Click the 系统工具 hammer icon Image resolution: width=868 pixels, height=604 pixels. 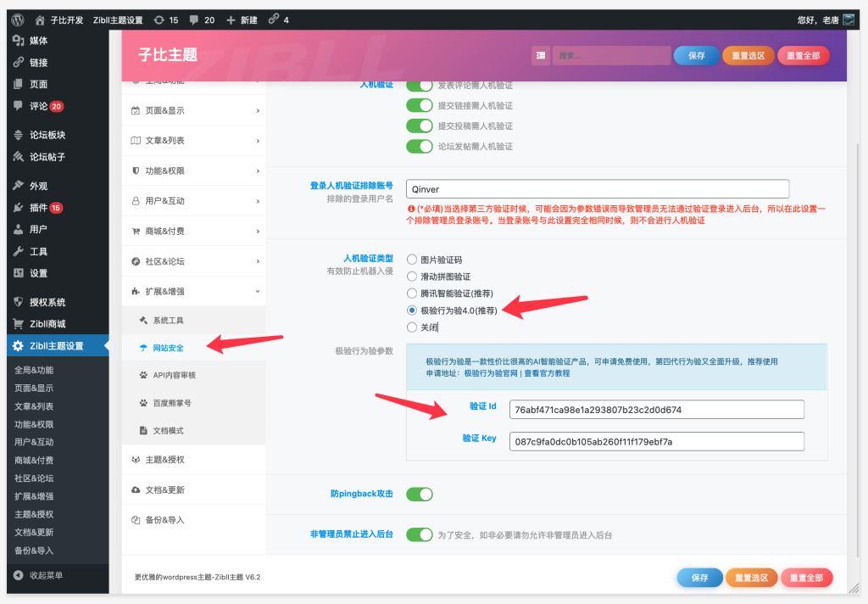pos(143,321)
